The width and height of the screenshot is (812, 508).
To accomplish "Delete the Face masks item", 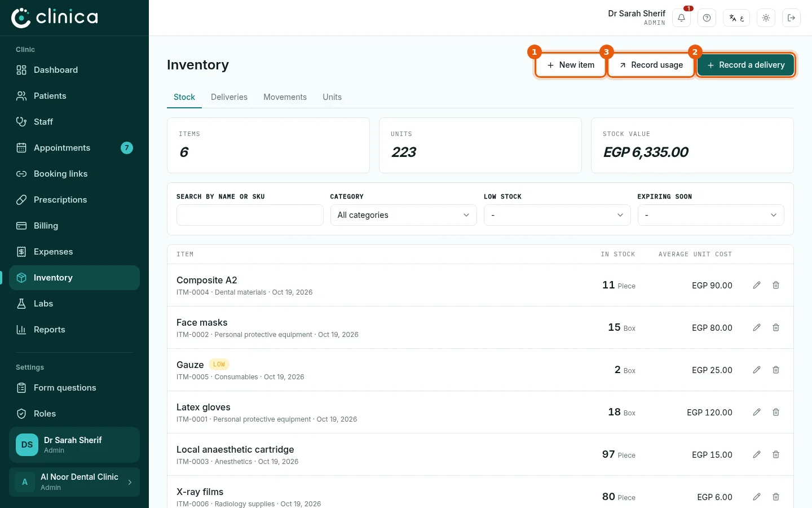I will click(x=776, y=327).
